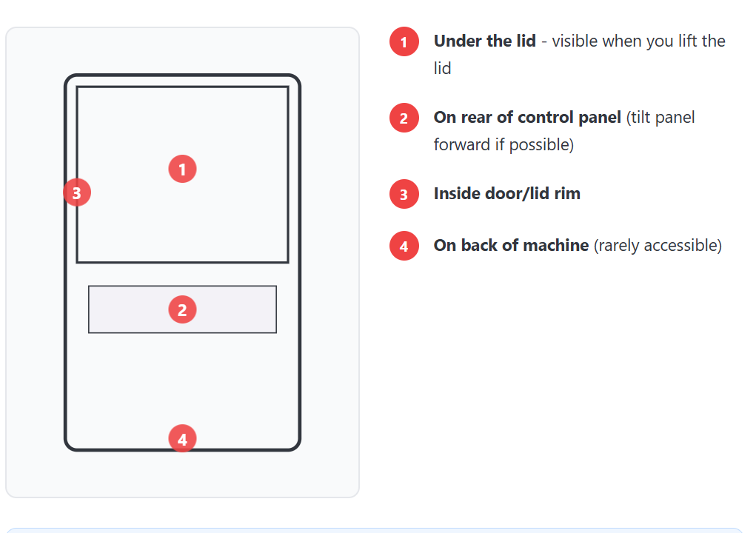The height and width of the screenshot is (533, 756).
Task: Click the light blue panel at the page bottom
Action: [x=378, y=530]
